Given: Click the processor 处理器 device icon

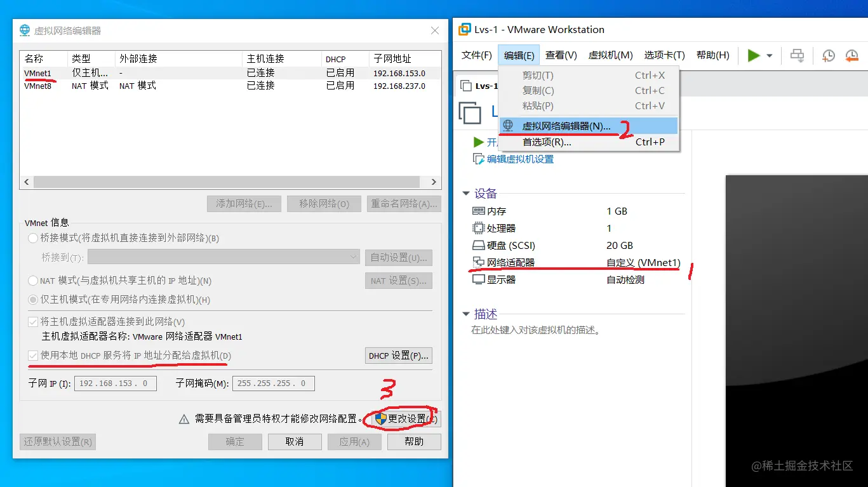Looking at the screenshot, I should point(478,228).
